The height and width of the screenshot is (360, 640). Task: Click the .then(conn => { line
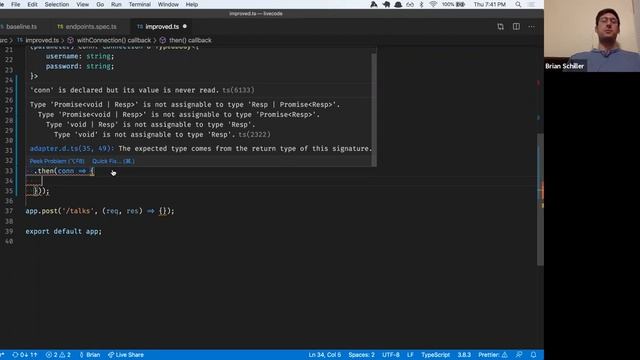[x=64, y=171]
